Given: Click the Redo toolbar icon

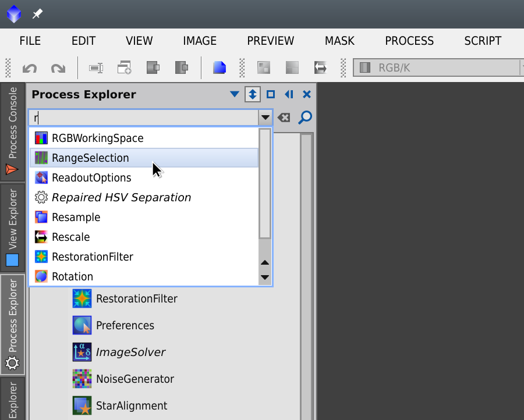Looking at the screenshot, I should coord(58,68).
